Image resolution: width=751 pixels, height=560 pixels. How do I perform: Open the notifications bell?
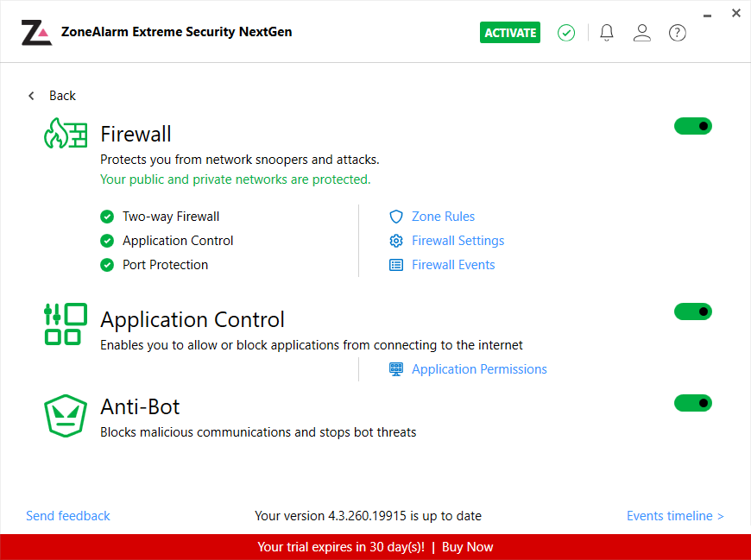[607, 33]
